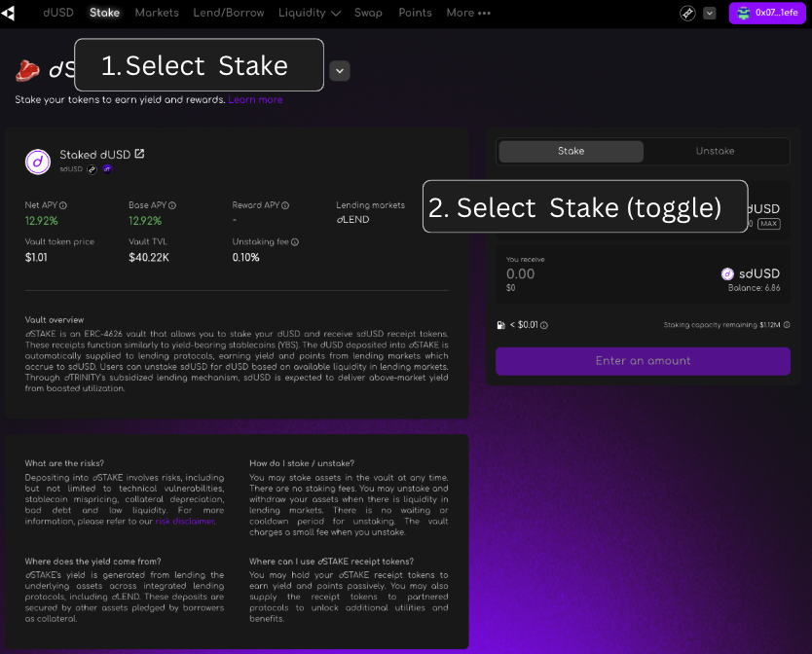Click the network chain icon in the header

(687, 14)
